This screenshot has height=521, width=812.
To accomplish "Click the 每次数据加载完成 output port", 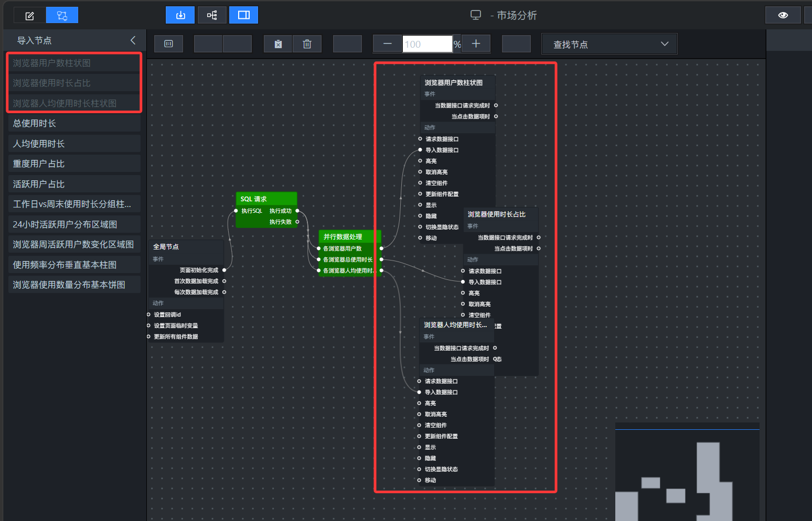I will [224, 292].
